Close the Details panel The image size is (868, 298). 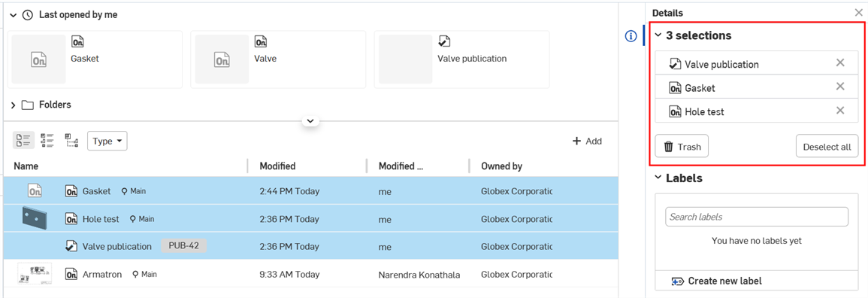(858, 12)
